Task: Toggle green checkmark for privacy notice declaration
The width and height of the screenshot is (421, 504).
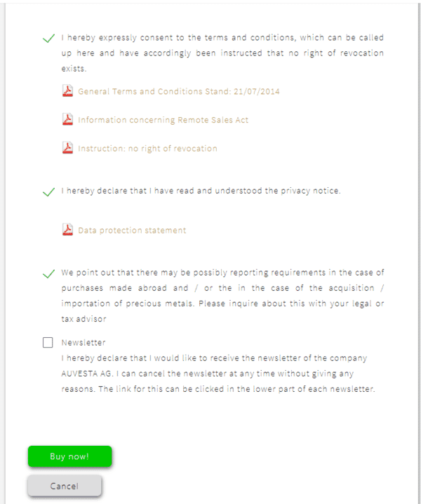Action: pos(48,192)
